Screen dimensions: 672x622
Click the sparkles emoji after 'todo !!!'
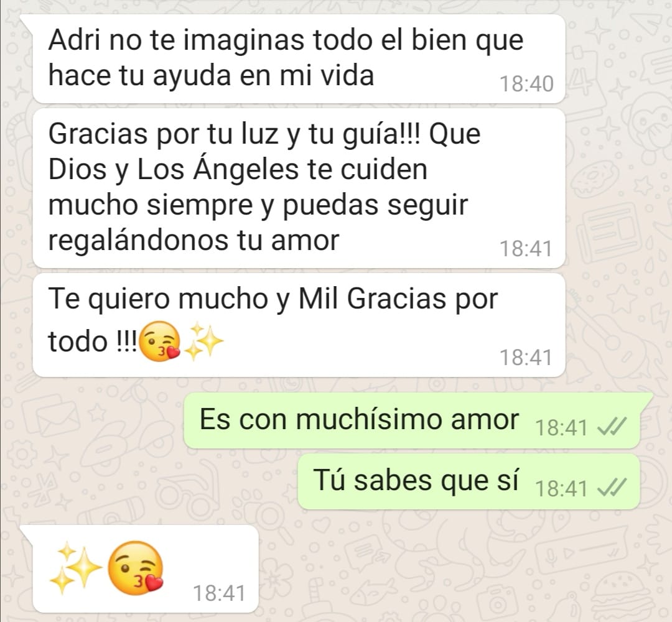click(x=203, y=341)
